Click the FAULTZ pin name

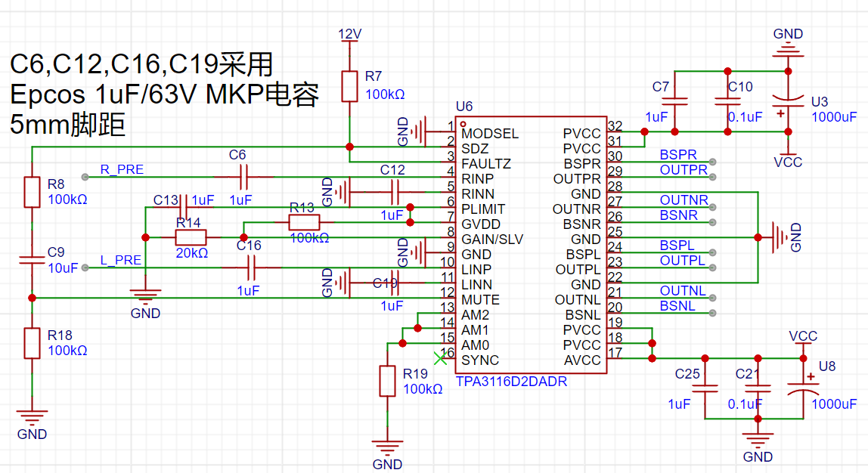click(x=486, y=164)
